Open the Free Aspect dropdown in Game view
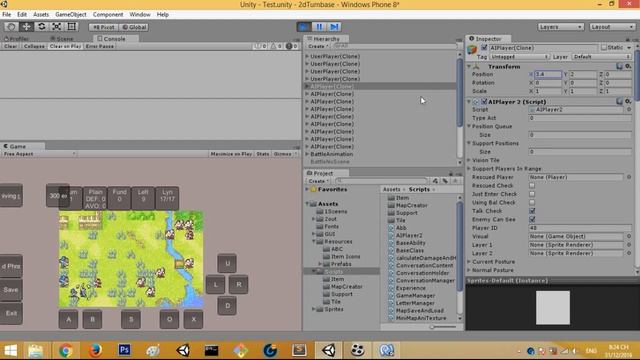 pyautogui.click(x=39, y=154)
